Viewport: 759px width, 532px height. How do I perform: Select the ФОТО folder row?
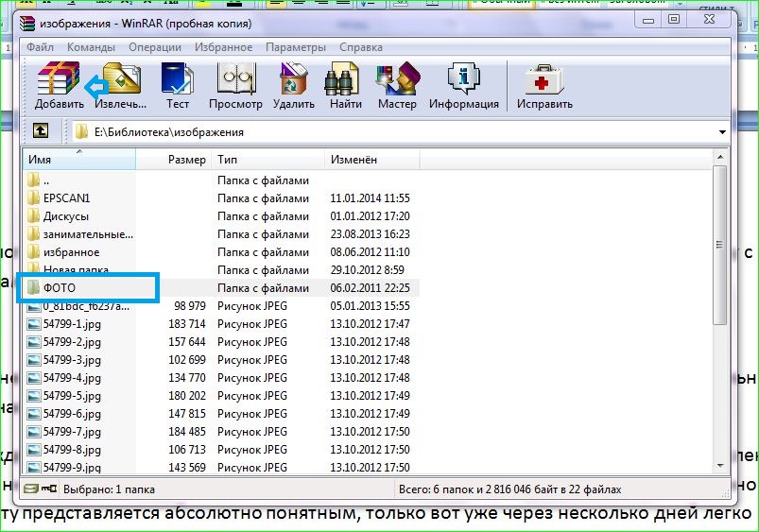[220, 288]
